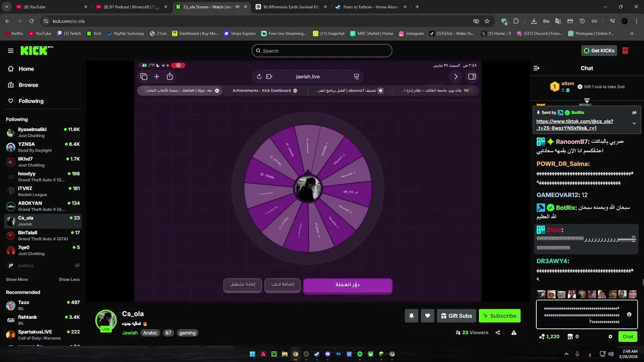Open a new browser tab
The height and width of the screenshot is (362, 644).
pos(417,7)
